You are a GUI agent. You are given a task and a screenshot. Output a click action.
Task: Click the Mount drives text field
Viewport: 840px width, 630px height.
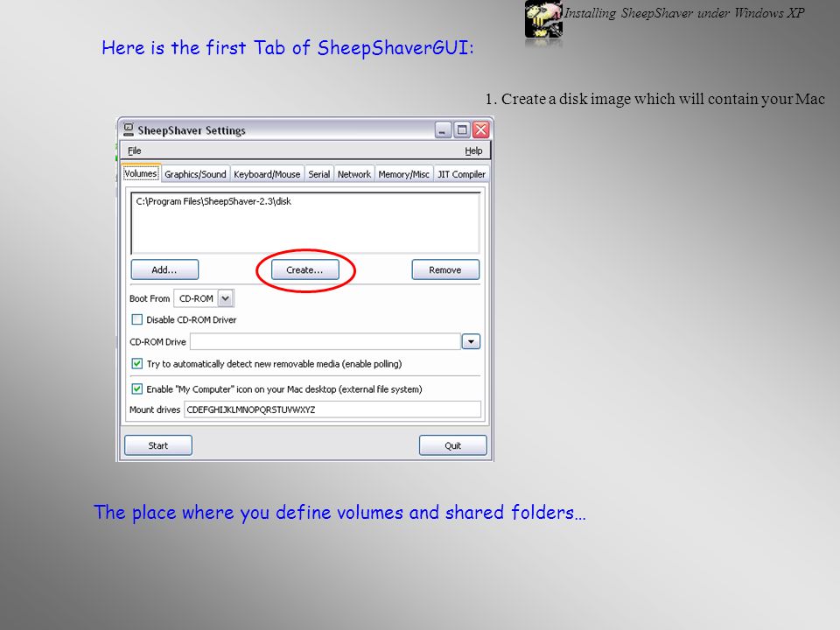point(332,409)
